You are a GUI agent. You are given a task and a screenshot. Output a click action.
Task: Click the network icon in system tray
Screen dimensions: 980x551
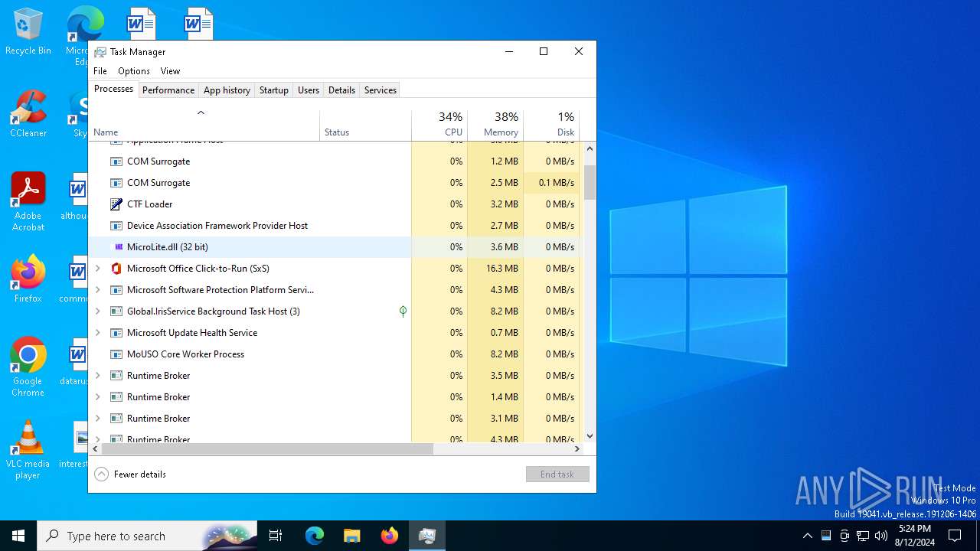click(x=863, y=536)
